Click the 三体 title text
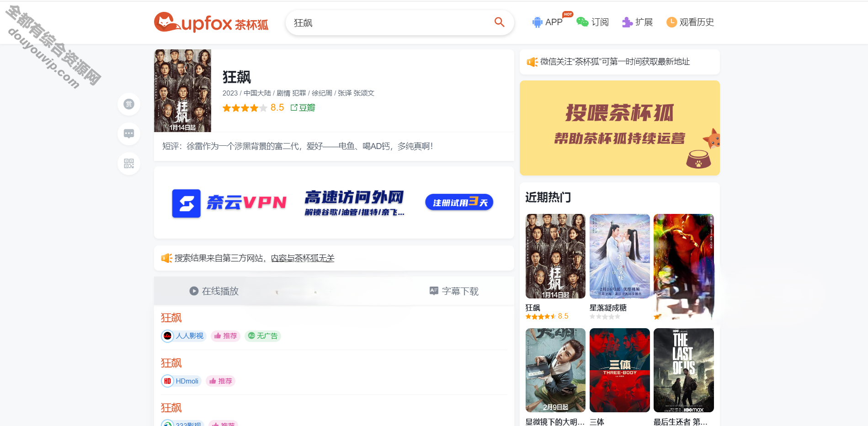Viewport: 868px width, 426px height. pos(597,422)
